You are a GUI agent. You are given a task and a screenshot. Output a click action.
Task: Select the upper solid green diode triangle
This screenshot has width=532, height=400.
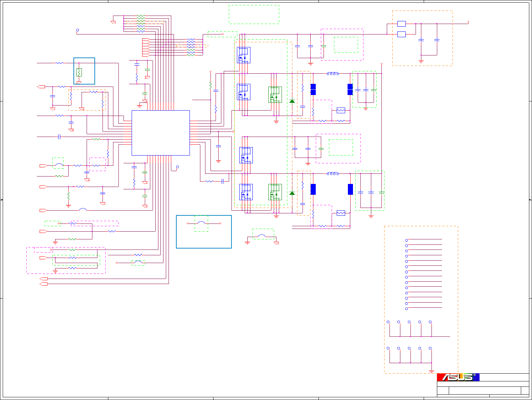click(292, 101)
